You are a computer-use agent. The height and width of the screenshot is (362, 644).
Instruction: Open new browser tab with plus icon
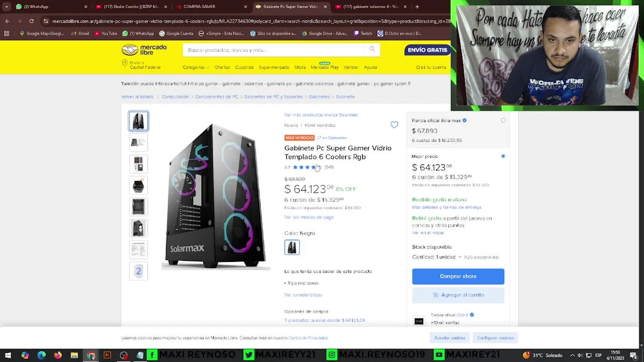(417, 7)
